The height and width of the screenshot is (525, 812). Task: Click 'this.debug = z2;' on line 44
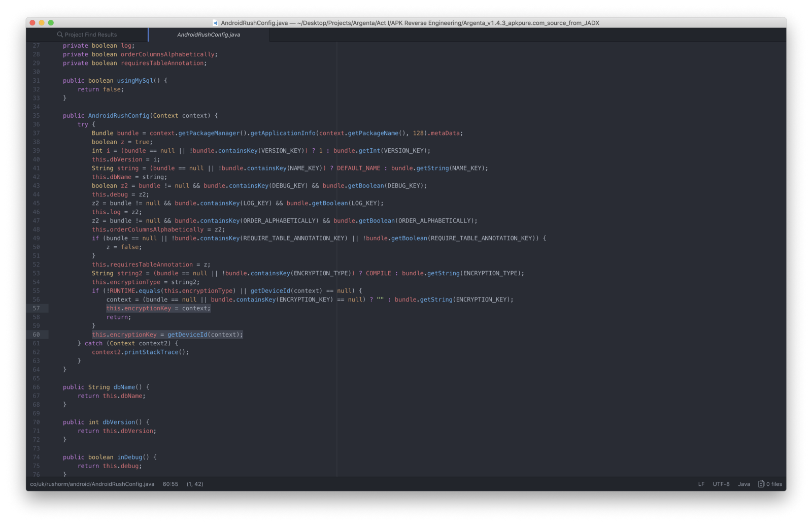pos(120,194)
